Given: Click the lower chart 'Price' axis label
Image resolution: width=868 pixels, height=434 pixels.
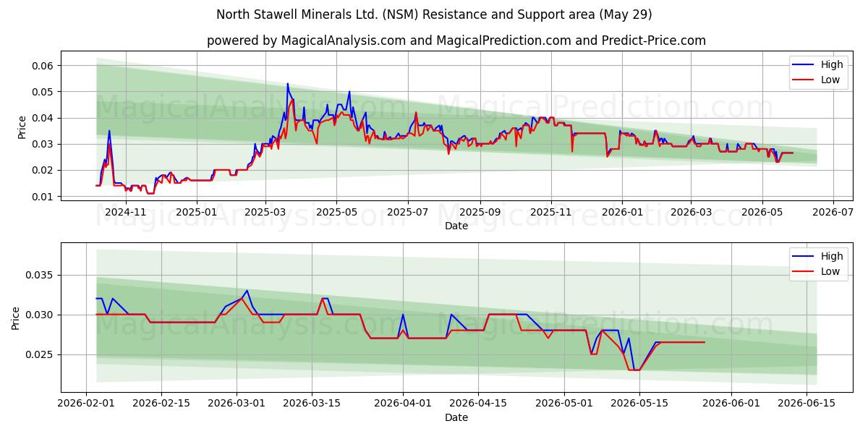Looking at the screenshot, I should click(16, 318).
